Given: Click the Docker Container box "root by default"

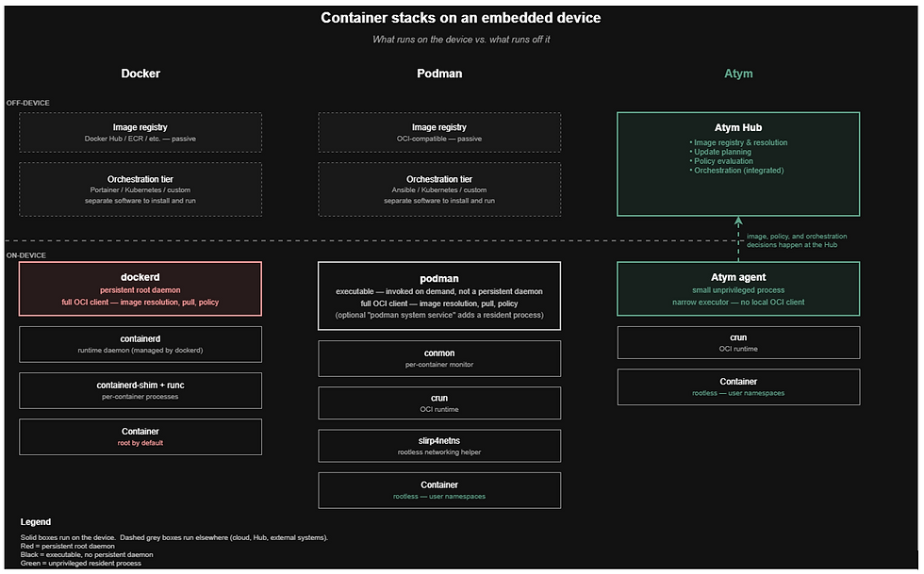Looking at the screenshot, I should click(x=140, y=436).
